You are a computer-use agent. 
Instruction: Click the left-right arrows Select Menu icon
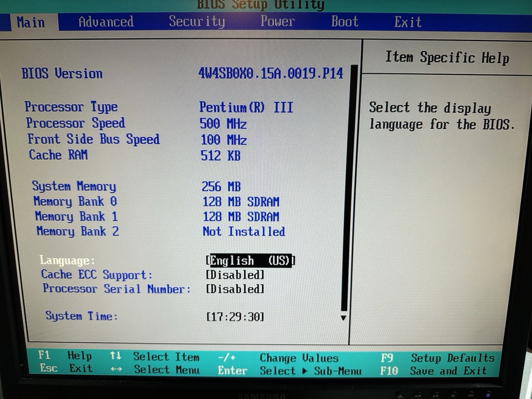pyautogui.click(x=116, y=369)
